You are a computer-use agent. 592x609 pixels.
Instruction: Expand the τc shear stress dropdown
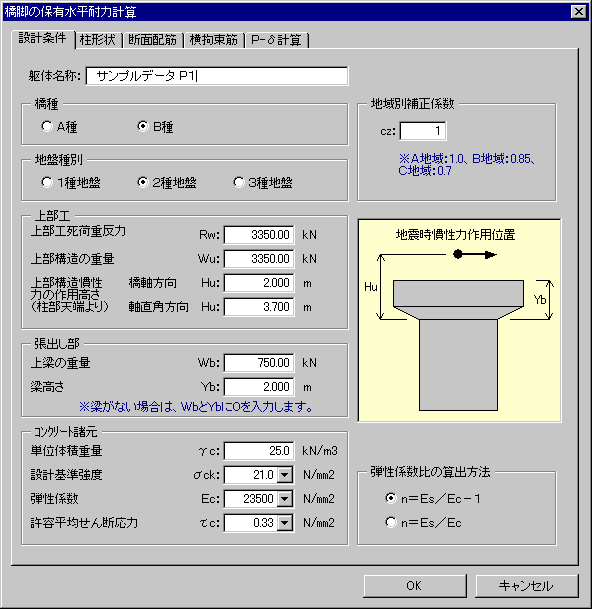pyautogui.click(x=285, y=523)
